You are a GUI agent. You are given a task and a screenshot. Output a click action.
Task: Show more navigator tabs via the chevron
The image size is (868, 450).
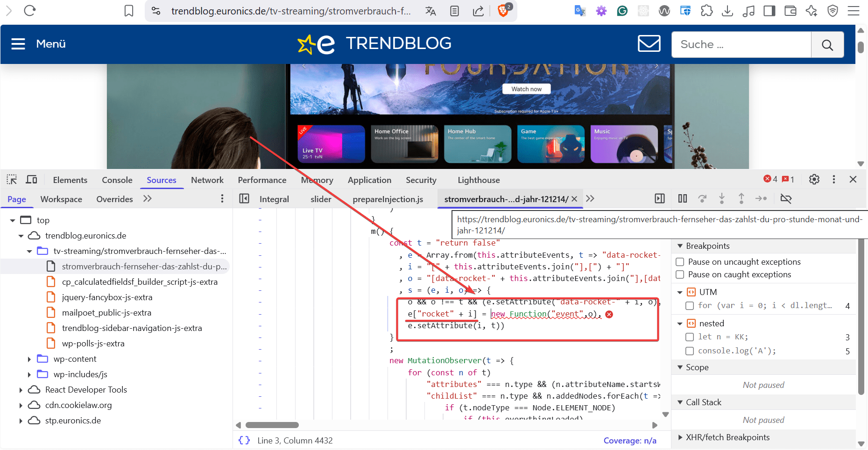148,199
